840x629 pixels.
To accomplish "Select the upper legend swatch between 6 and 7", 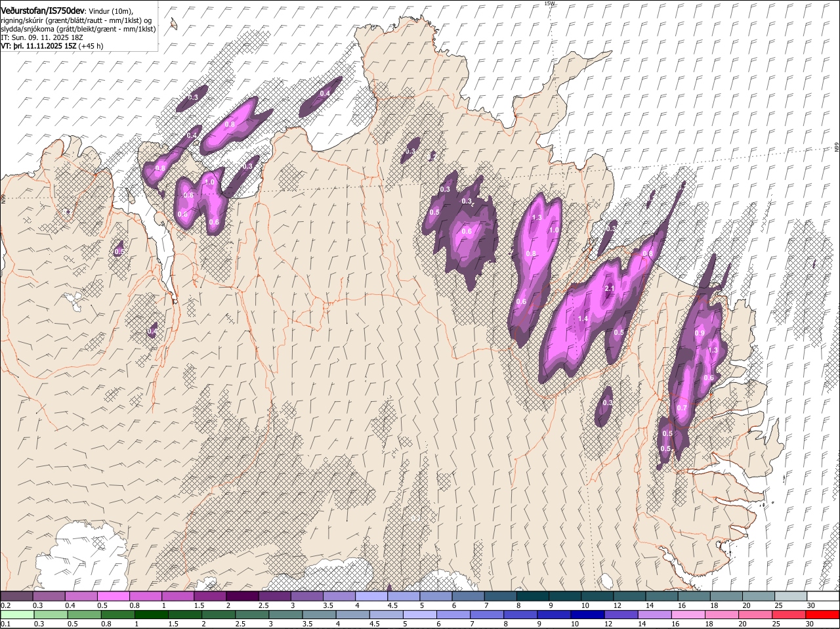I will click(469, 596).
